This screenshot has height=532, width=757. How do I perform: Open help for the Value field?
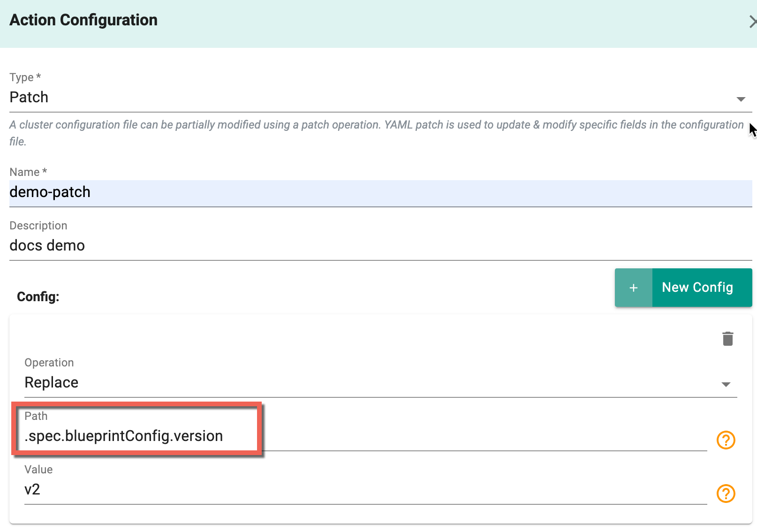pyautogui.click(x=726, y=494)
